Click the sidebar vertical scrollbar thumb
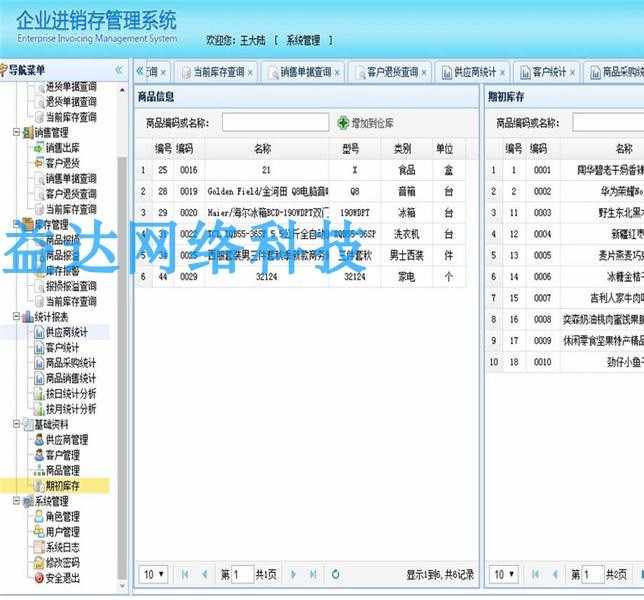Image resolution: width=644 pixels, height=600 pixels. [122, 368]
